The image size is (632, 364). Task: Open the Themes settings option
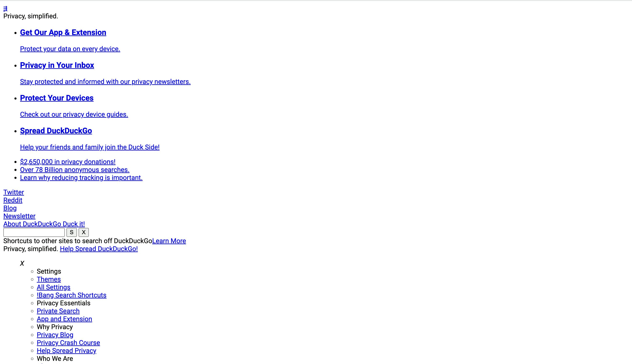49,279
